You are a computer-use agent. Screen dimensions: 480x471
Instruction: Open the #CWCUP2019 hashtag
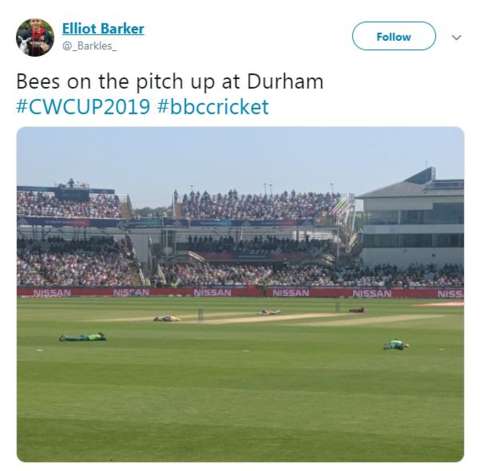tap(83, 107)
